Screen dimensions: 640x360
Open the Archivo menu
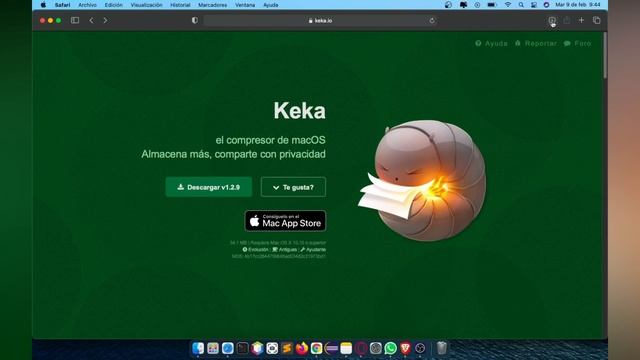click(87, 5)
